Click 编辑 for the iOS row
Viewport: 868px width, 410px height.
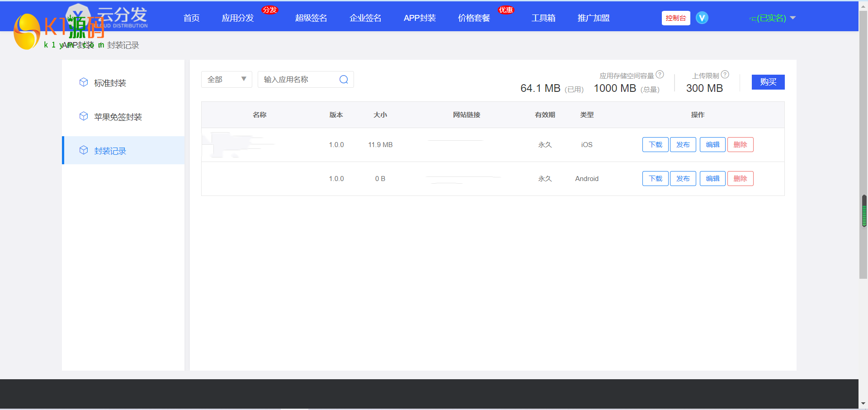pyautogui.click(x=712, y=145)
